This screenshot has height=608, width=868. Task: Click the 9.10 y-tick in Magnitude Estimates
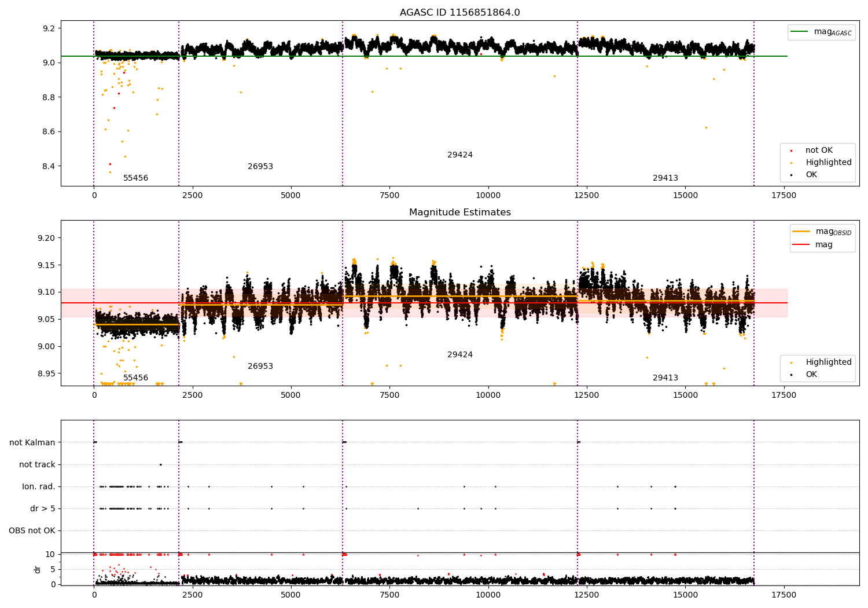click(x=47, y=292)
